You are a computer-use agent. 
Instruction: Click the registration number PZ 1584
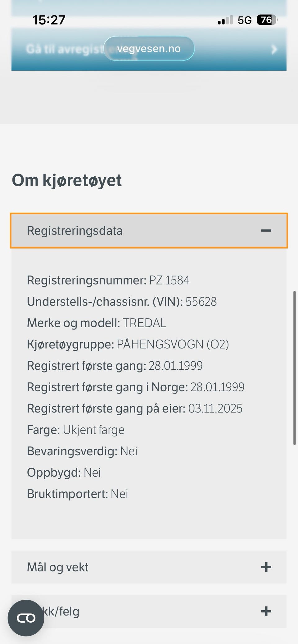pyautogui.click(x=169, y=280)
